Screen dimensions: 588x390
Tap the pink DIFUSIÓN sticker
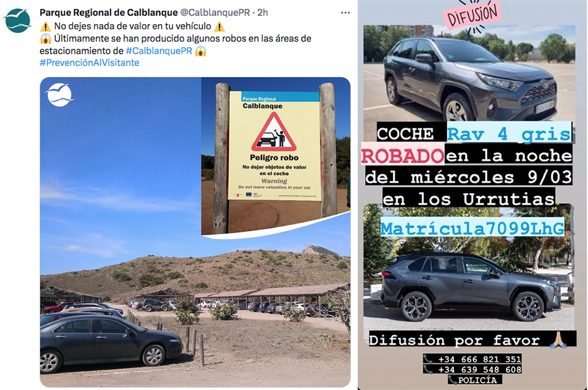point(472,15)
